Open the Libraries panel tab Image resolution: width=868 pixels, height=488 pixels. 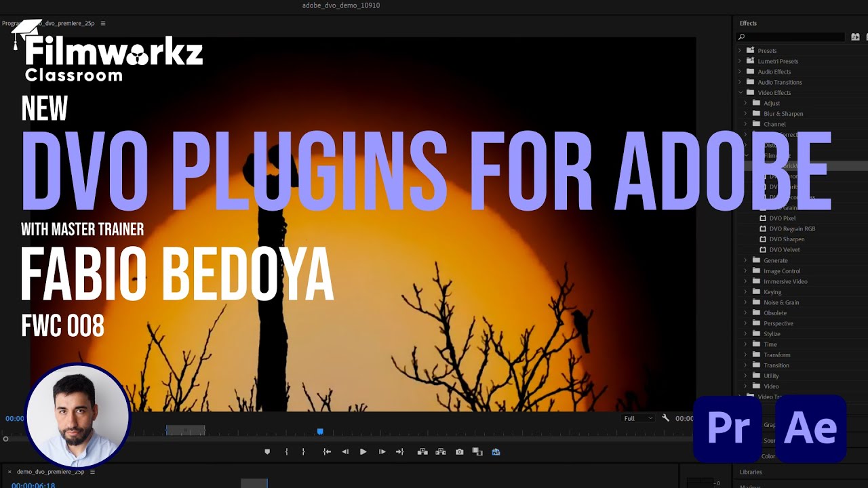pyautogui.click(x=751, y=472)
